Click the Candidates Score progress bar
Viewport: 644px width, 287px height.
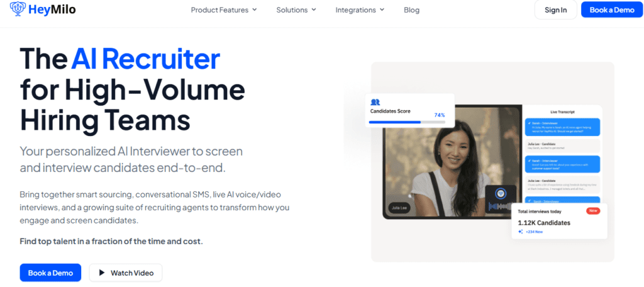tap(407, 122)
